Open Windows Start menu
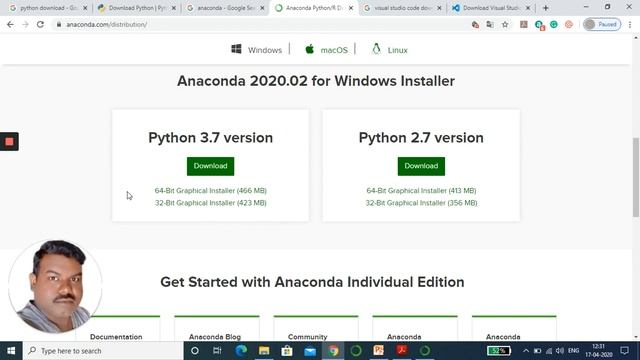This screenshot has width=640, height=360. [x=11, y=351]
